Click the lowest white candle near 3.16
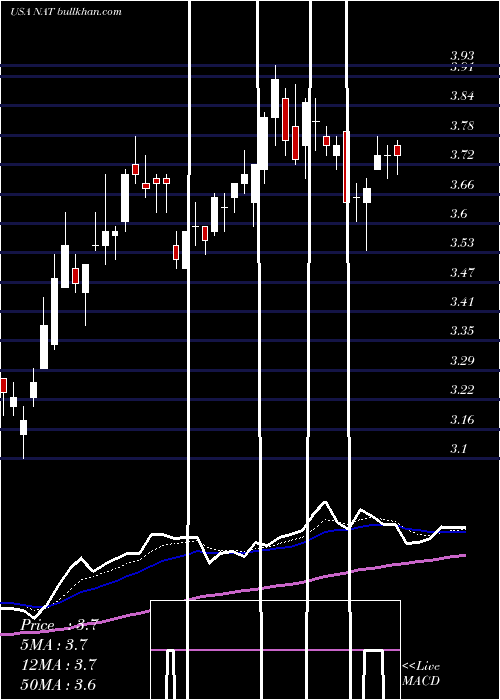 click(23, 427)
